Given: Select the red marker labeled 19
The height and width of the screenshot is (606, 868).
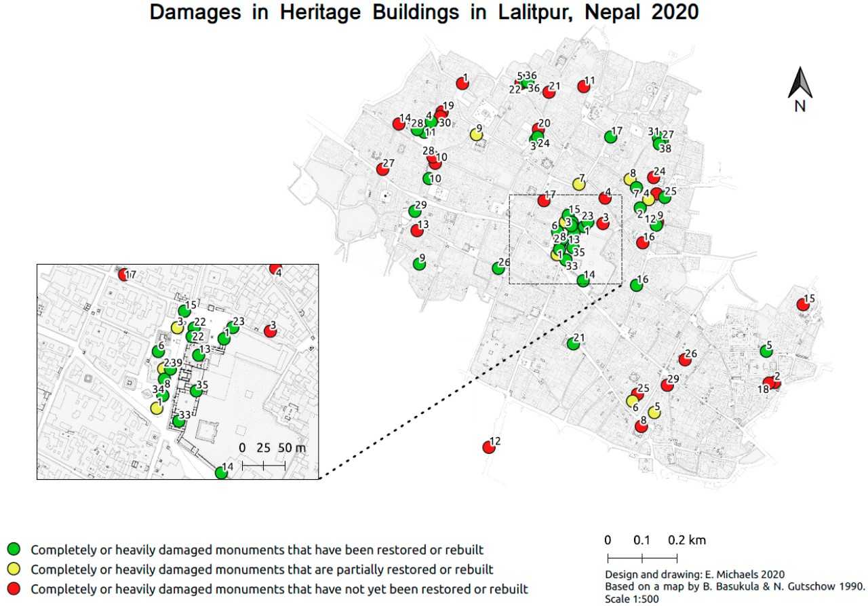Looking at the screenshot, I should (442, 112).
